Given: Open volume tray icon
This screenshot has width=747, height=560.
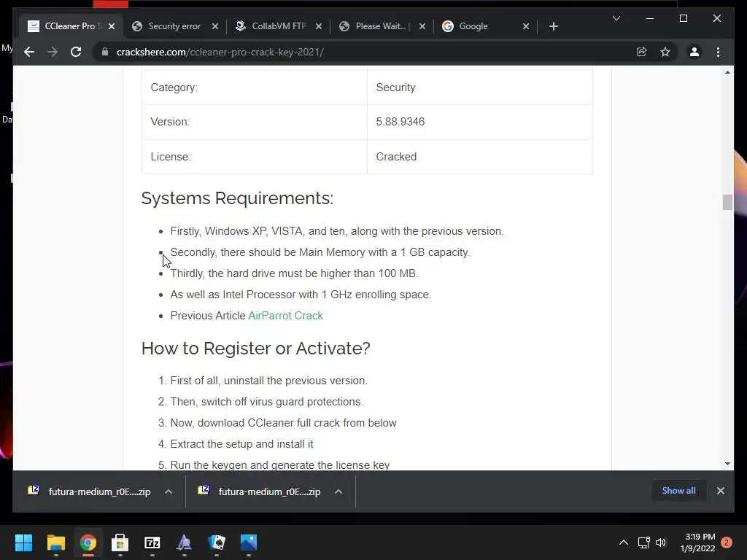Looking at the screenshot, I should (x=661, y=542).
